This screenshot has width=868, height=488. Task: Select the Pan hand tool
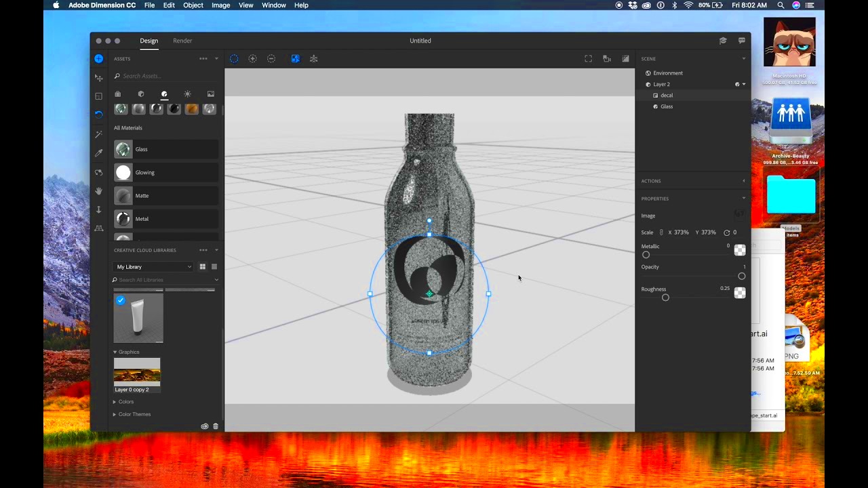click(x=98, y=191)
